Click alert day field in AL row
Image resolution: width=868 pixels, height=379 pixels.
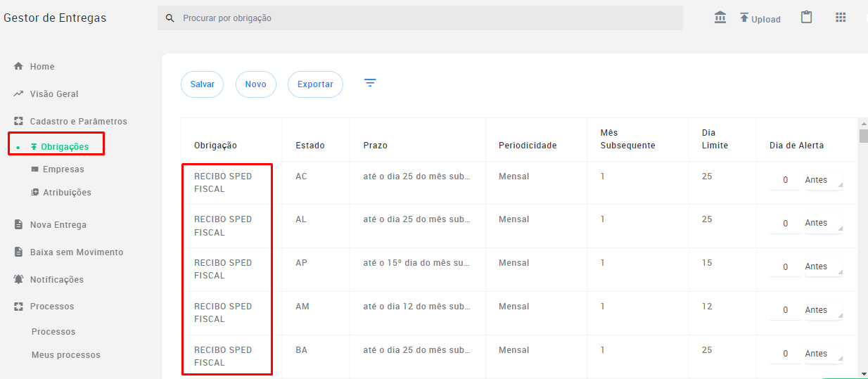click(785, 224)
